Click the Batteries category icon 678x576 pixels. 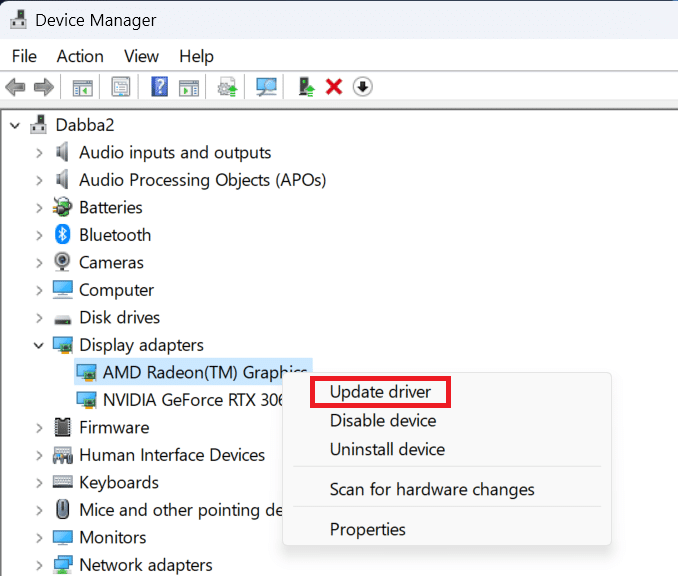click(x=63, y=207)
